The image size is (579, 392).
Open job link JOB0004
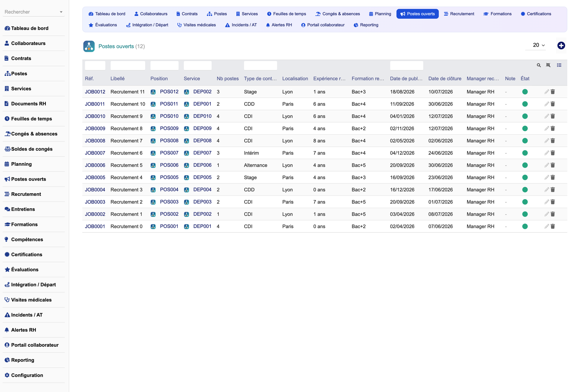click(95, 190)
